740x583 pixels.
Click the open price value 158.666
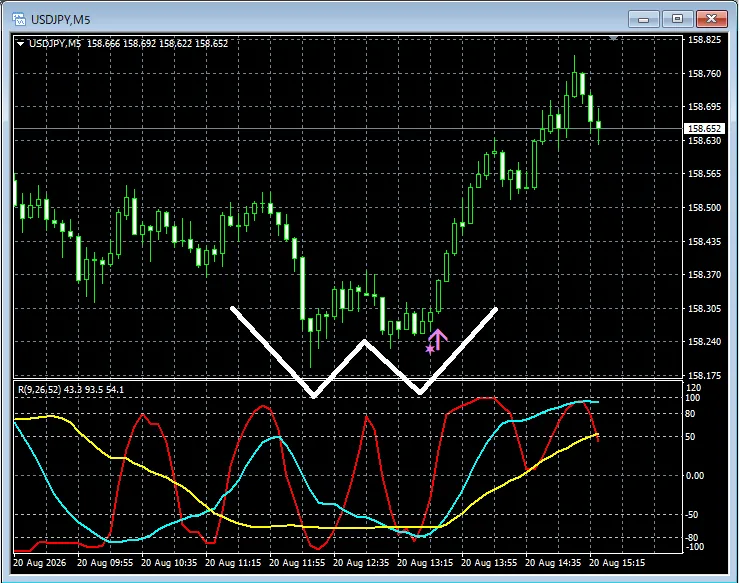[x=103, y=43]
